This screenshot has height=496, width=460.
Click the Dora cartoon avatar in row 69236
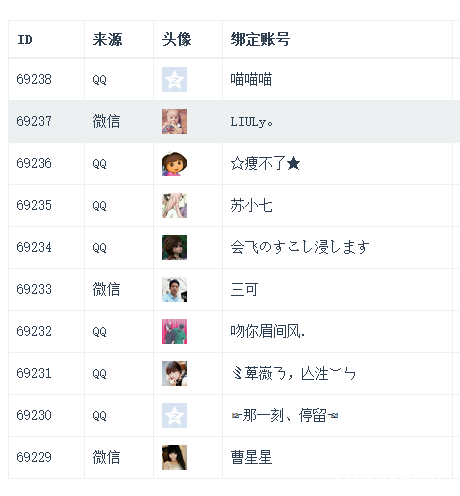(x=174, y=163)
